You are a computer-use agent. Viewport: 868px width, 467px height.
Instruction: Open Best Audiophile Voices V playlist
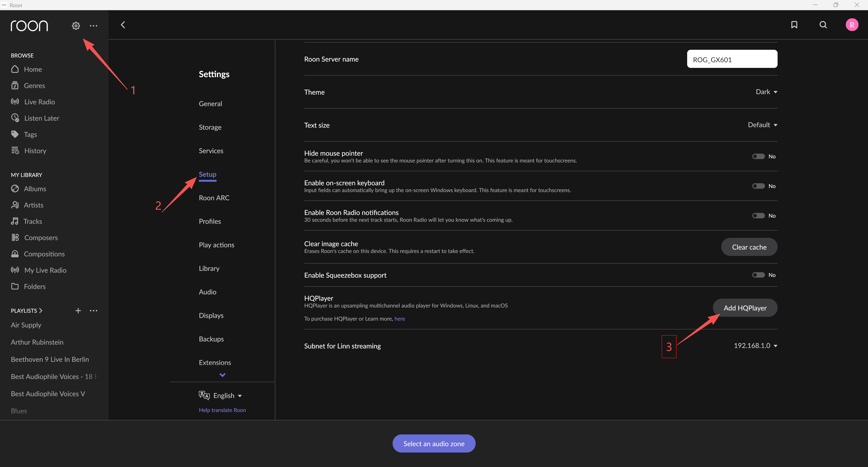click(x=48, y=393)
